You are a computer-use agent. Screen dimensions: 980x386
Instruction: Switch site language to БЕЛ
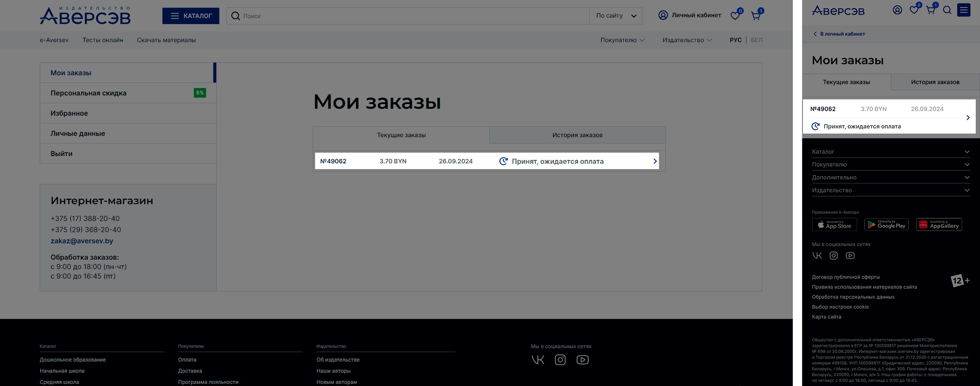tap(756, 40)
